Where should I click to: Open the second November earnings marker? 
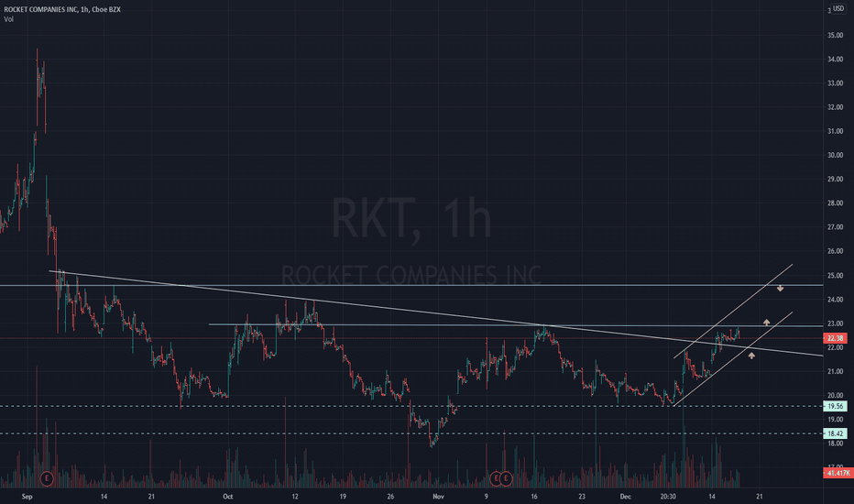(506, 479)
